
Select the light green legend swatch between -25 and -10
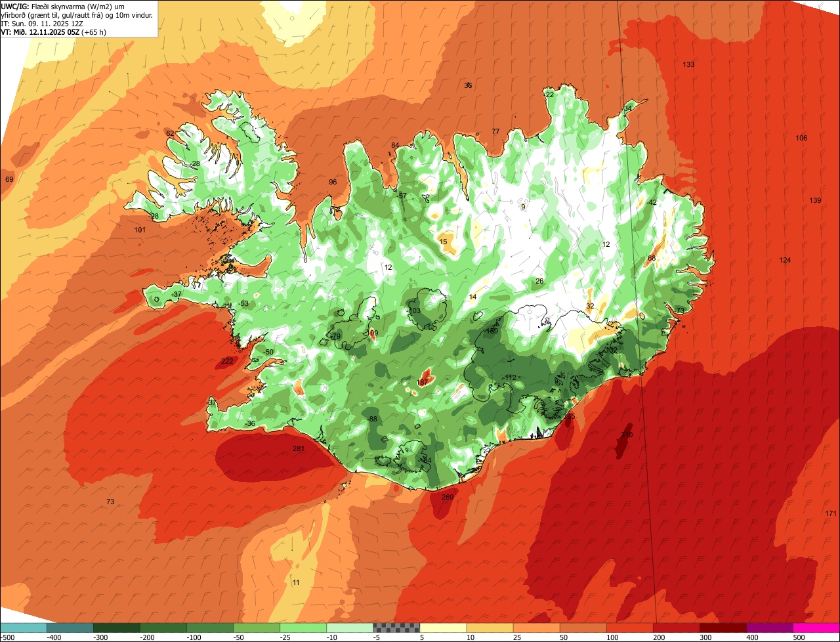[303, 628]
